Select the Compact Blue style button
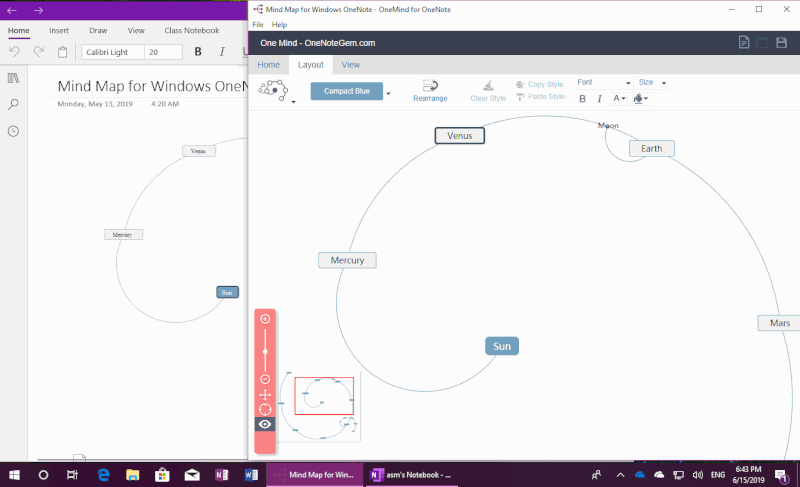The image size is (800, 487). coord(346,91)
